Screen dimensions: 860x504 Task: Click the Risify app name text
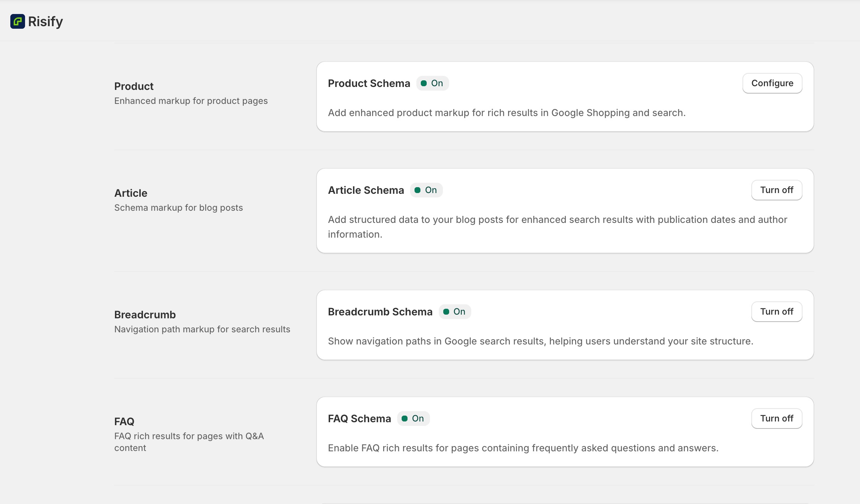45,21
